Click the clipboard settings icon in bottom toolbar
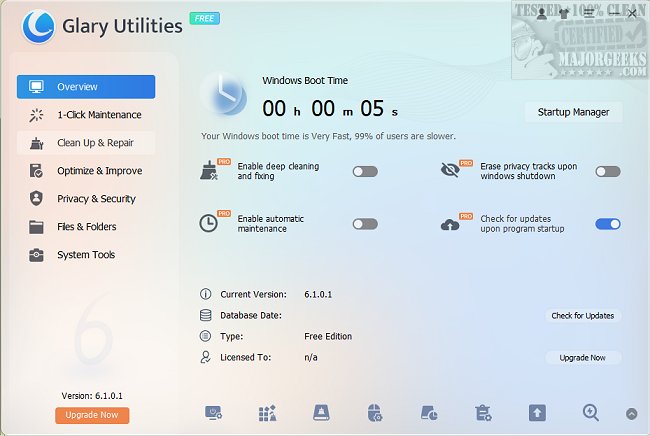This screenshot has width=650, height=436. (483, 412)
